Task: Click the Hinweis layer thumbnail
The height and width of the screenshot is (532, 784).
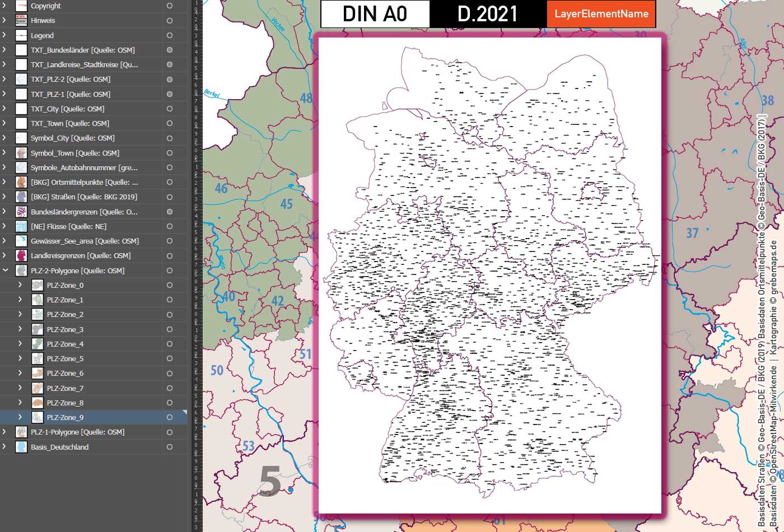Action: point(20,20)
